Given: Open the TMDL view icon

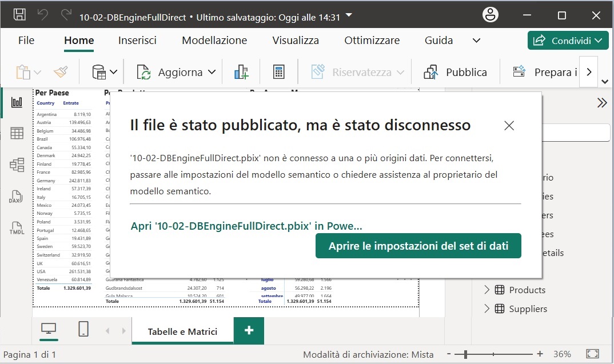Looking at the screenshot, I should (17, 229).
